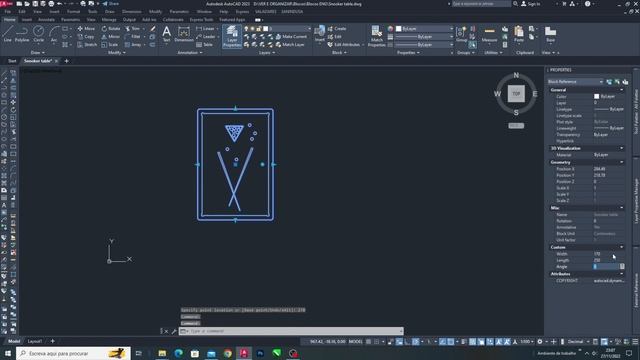Select the Polyline tool
This screenshot has width=640, height=360.
[22, 33]
